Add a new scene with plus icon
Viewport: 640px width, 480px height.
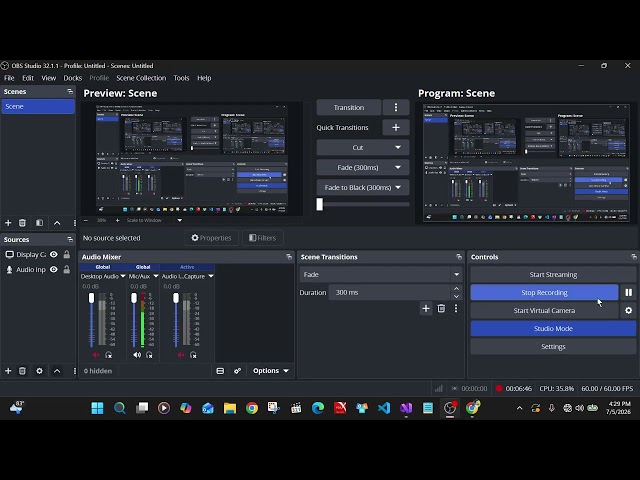pyautogui.click(x=8, y=223)
